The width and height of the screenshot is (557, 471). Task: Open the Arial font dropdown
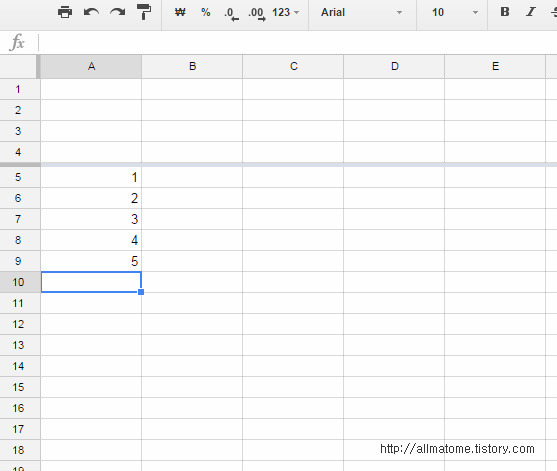[362, 12]
